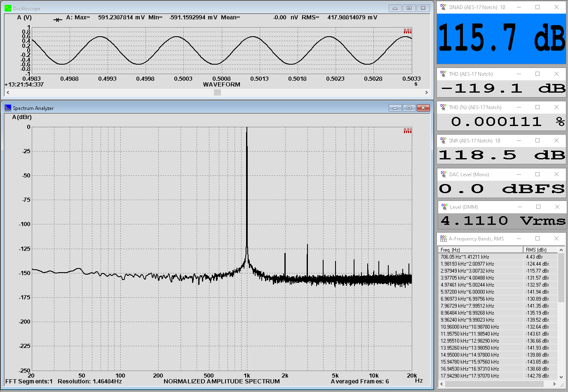Click the 0.0 dBFS DAC level reading
The image size is (568, 392).
click(x=502, y=189)
